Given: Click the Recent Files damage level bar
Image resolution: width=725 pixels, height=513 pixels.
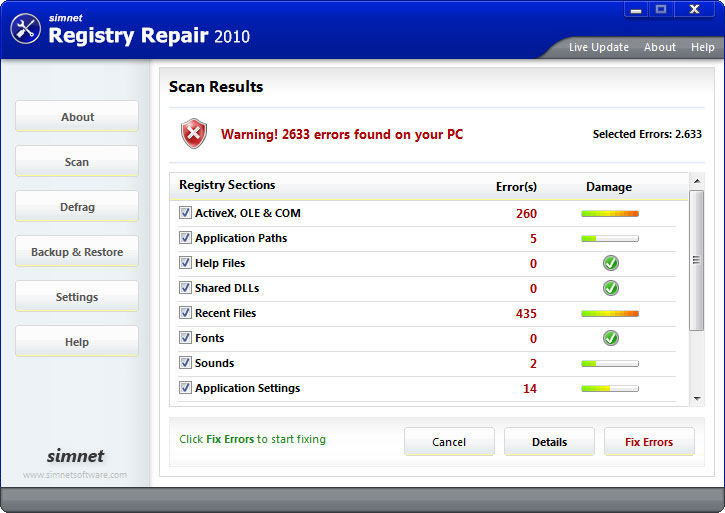Looking at the screenshot, I should 610,314.
